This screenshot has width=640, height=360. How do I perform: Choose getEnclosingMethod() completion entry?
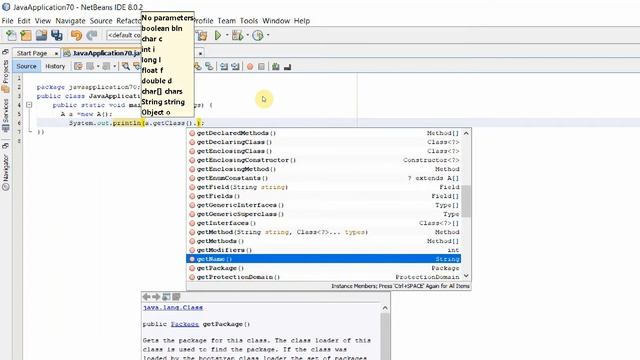(323, 169)
